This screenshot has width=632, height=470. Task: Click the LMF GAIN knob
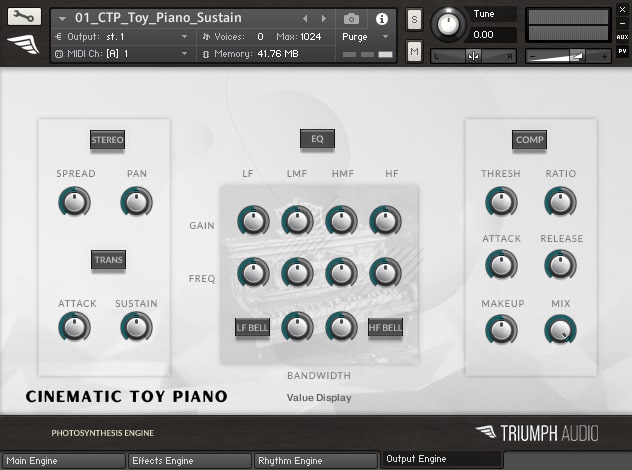(297, 220)
